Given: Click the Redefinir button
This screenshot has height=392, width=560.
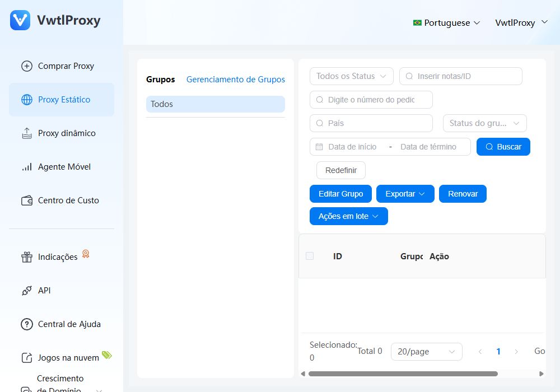Looking at the screenshot, I should 340,170.
